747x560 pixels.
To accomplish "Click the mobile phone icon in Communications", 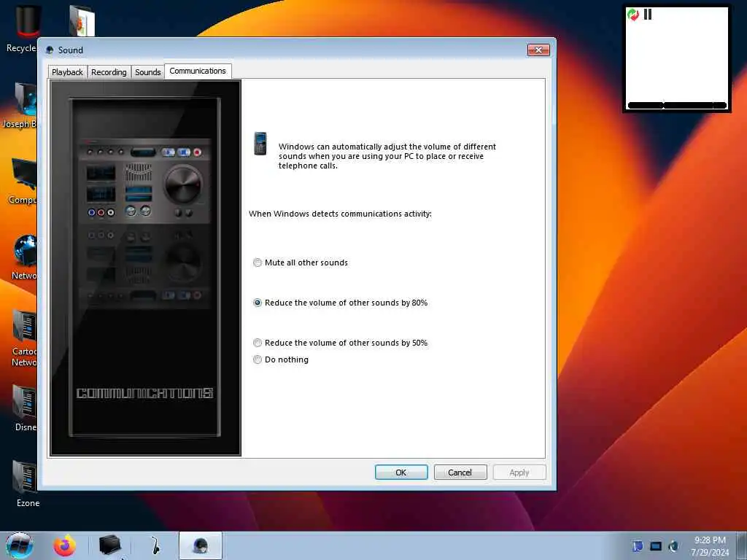I will point(260,144).
